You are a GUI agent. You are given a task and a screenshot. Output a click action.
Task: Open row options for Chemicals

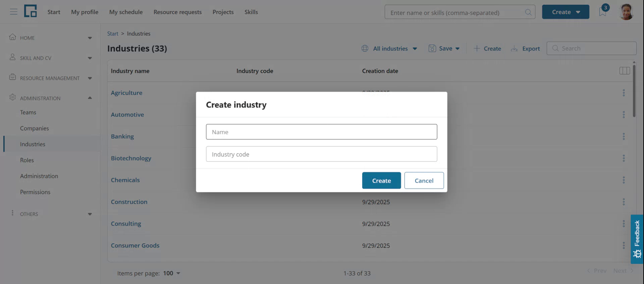pyautogui.click(x=624, y=180)
